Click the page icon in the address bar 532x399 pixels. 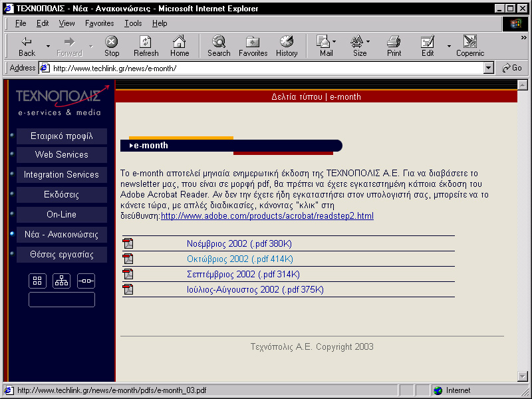[45, 68]
